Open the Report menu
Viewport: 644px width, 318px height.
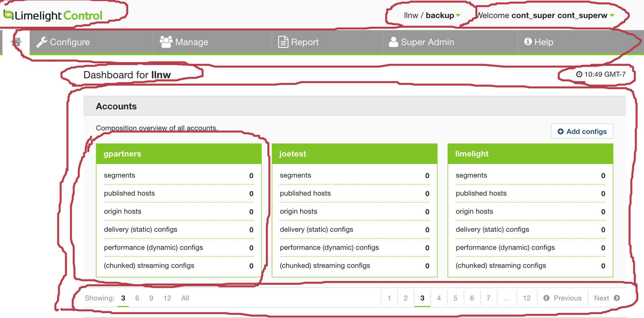pos(327,42)
